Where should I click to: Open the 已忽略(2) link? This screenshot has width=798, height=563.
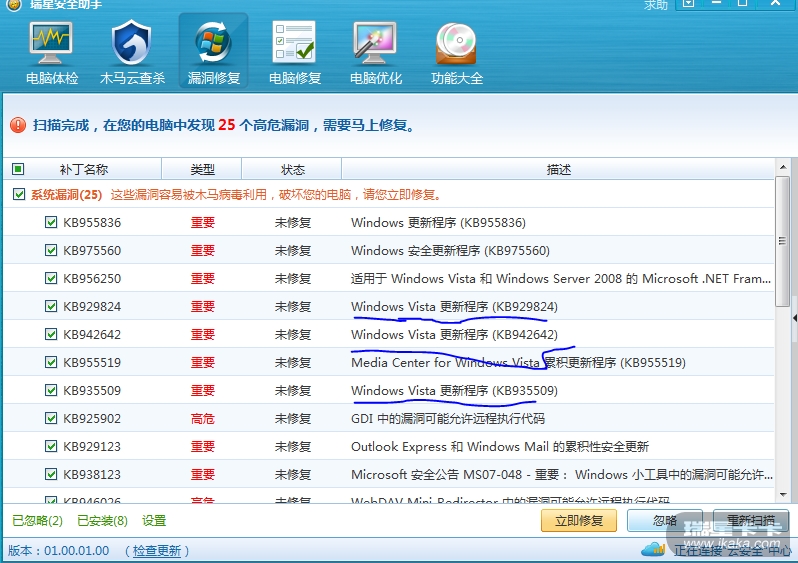(37, 520)
